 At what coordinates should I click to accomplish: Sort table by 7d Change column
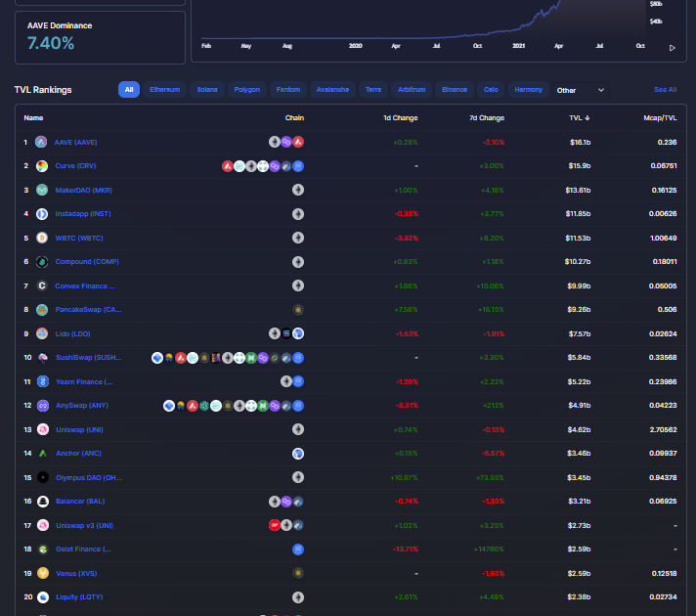click(486, 117)
